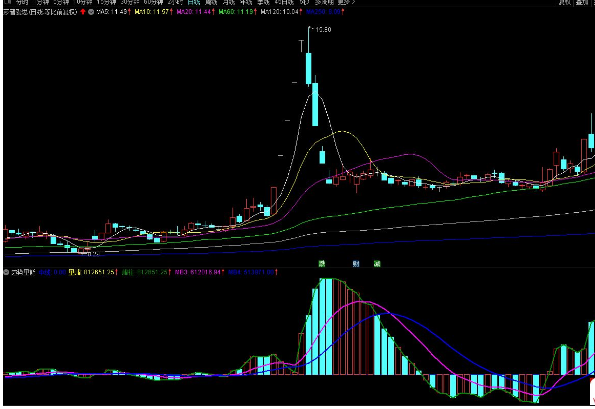Click the red up-arrow icon beside stock name

coord(83,12)
